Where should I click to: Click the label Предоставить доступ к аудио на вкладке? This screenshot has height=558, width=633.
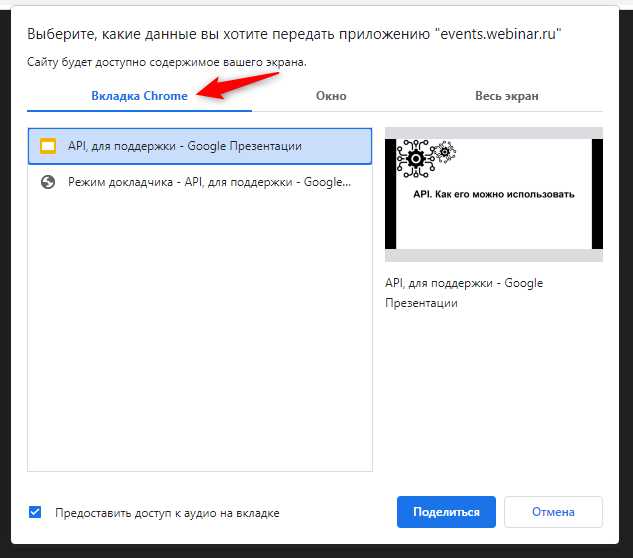coord(167,513)
